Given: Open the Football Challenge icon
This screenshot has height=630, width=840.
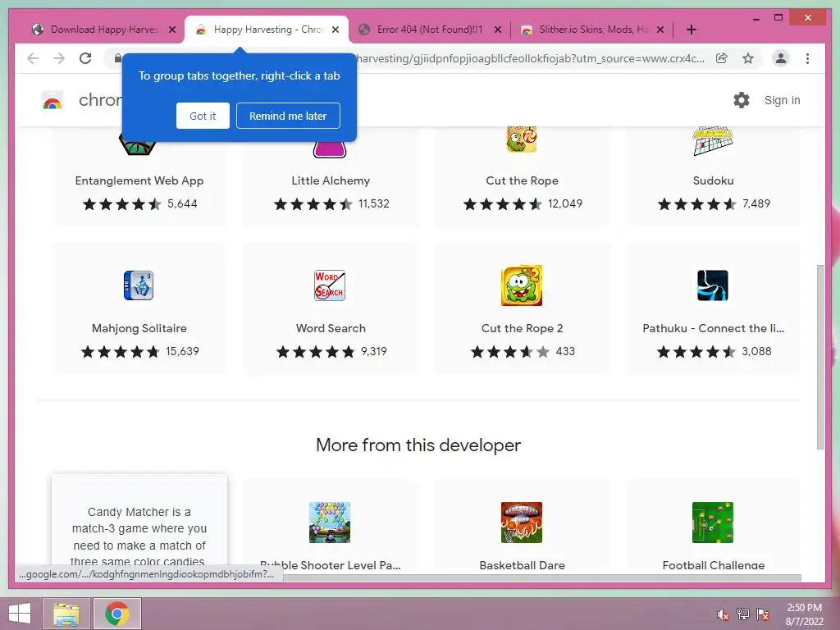Looking at the screenshot, I should 713,523.
